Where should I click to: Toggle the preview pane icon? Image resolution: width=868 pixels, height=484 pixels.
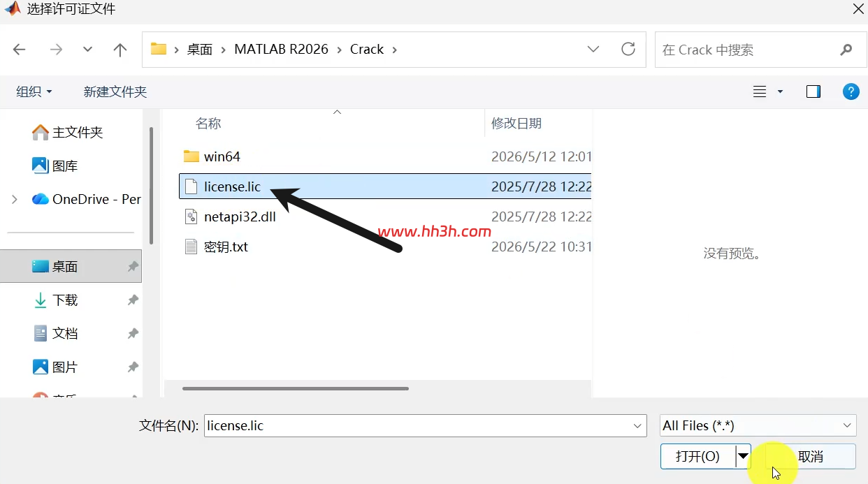pyautogui.click(x=813, y=91)
